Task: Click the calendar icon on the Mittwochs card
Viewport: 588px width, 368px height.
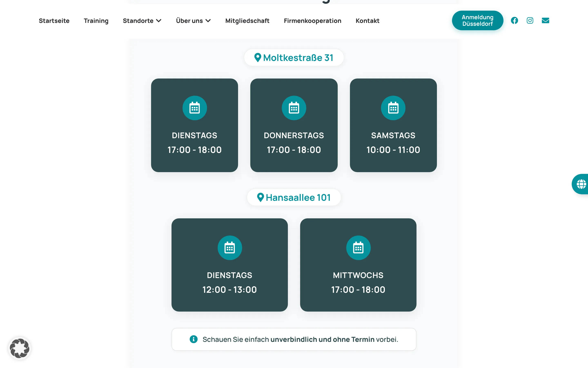Action: pos(358,248)
